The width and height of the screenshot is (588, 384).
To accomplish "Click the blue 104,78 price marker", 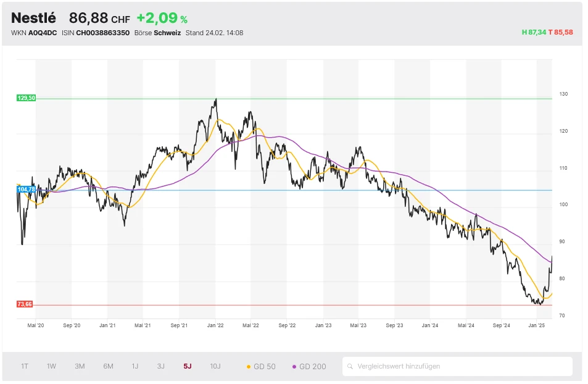I will 26,190.
